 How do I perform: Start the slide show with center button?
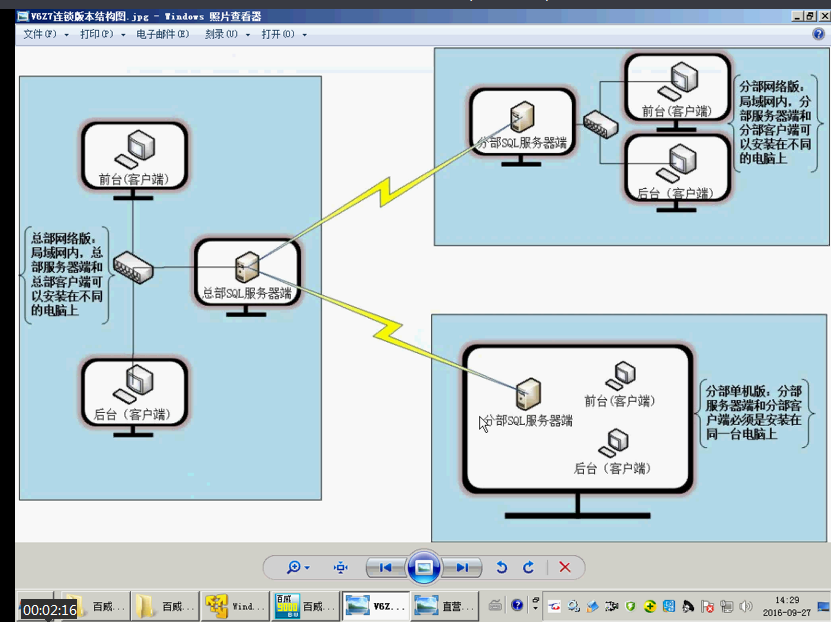coord(424,567)
